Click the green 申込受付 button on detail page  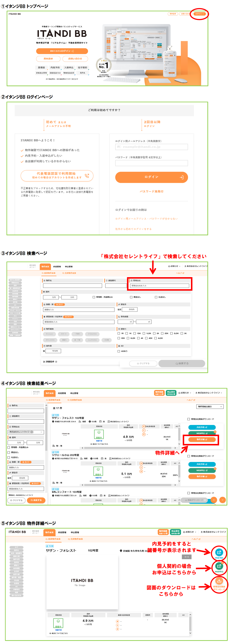[175, 532]
